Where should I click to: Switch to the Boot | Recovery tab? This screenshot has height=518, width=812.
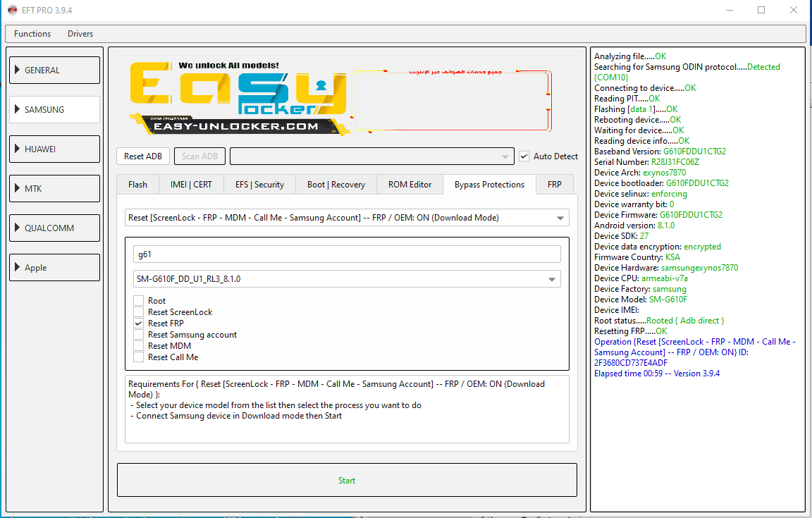point(336,185)
